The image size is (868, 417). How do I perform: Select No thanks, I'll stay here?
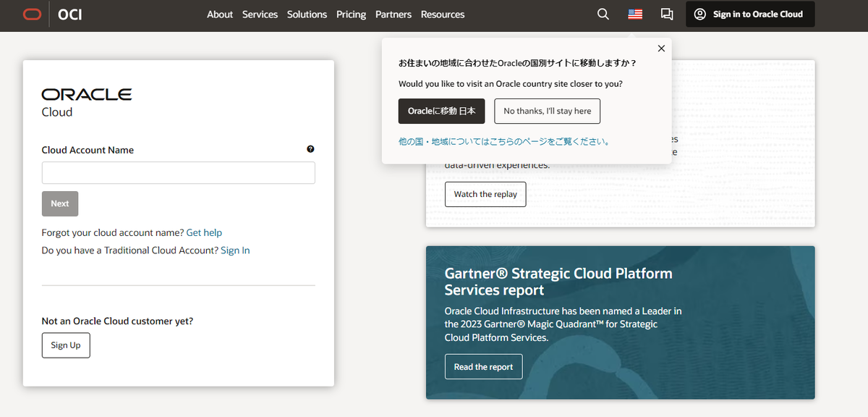point(547,111)
